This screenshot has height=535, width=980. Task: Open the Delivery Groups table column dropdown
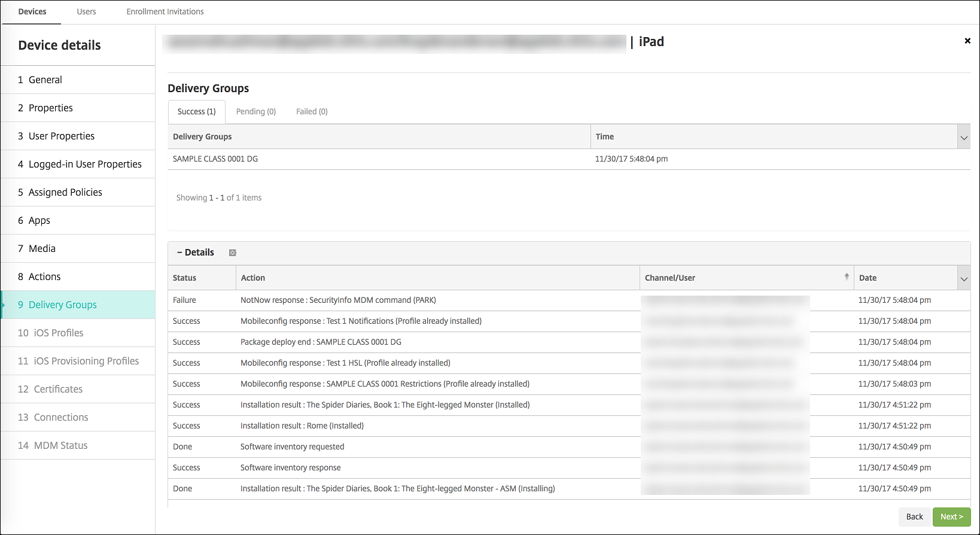point(963,138)
